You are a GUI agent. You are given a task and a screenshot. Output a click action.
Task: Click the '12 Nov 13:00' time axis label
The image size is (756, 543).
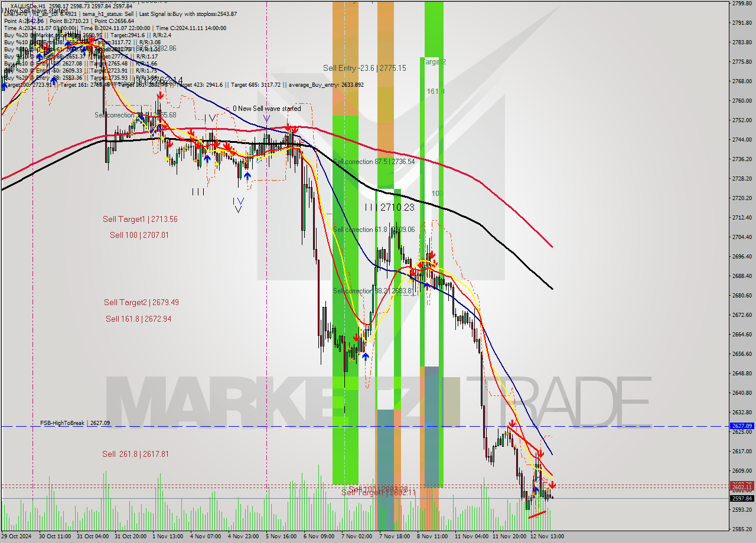pos(548,537)
